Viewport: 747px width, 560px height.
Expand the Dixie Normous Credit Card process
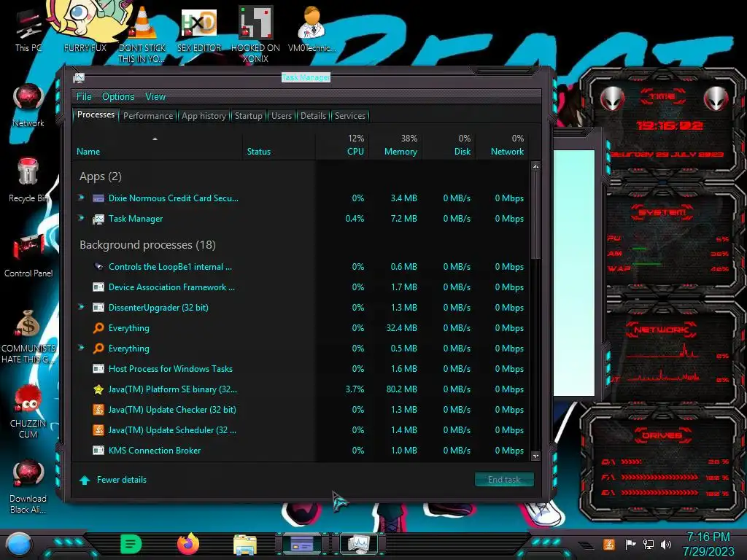pyautogui.click(x=82, y=198)
